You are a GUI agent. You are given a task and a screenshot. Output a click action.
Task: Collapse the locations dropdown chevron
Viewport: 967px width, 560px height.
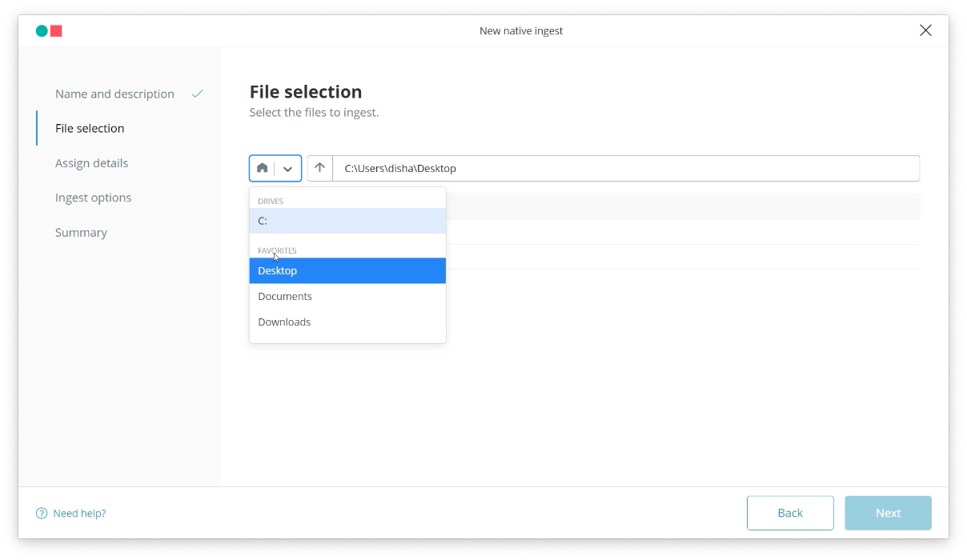(x=287, y=169)
